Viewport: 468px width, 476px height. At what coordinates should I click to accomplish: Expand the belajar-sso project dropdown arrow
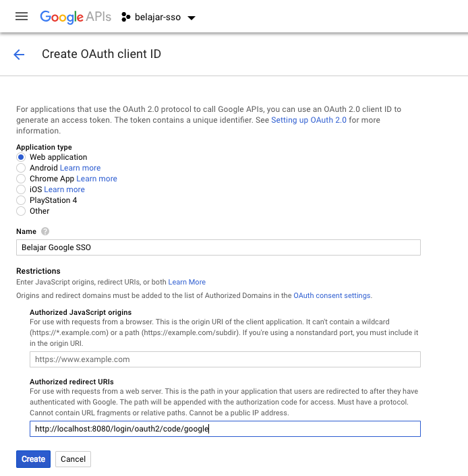pos(192,18)
